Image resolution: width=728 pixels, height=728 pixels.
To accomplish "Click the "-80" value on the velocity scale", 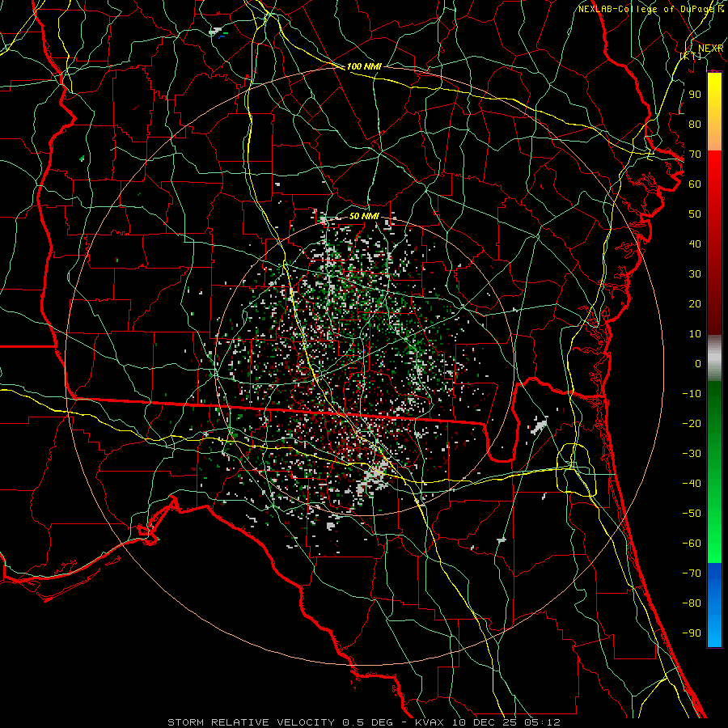I will [x=692, y=603].
